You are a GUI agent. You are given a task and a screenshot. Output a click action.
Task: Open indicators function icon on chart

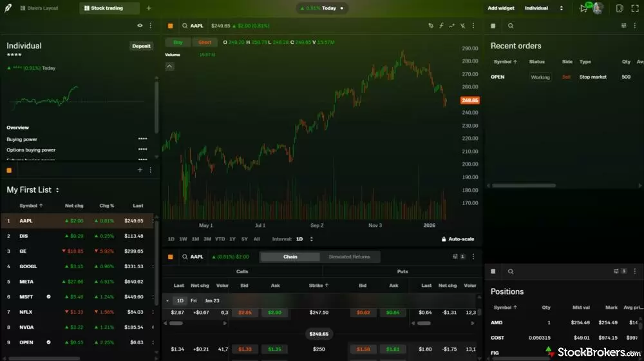(441, 26)
